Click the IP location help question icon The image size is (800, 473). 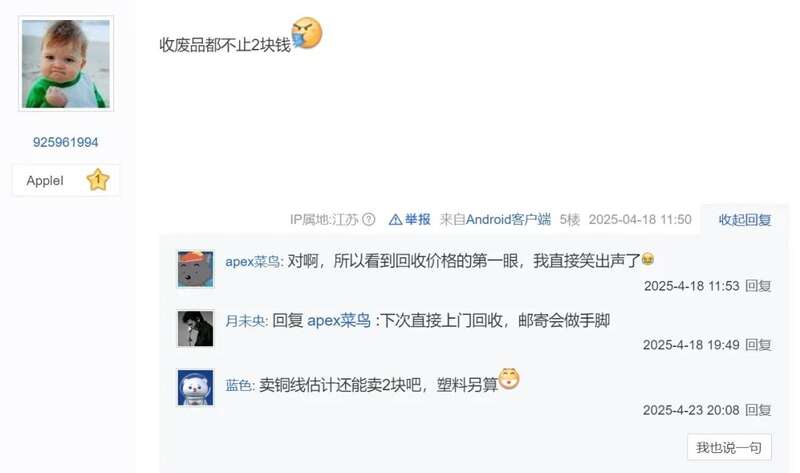tap(368, 219)
